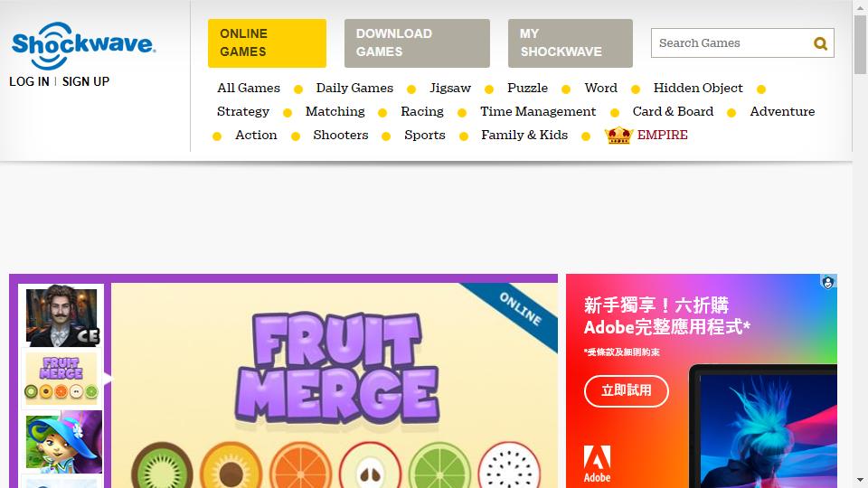Screen dimensions: 868x488
Task: Click the Adobe logo in ad
Action: point(598,464)
